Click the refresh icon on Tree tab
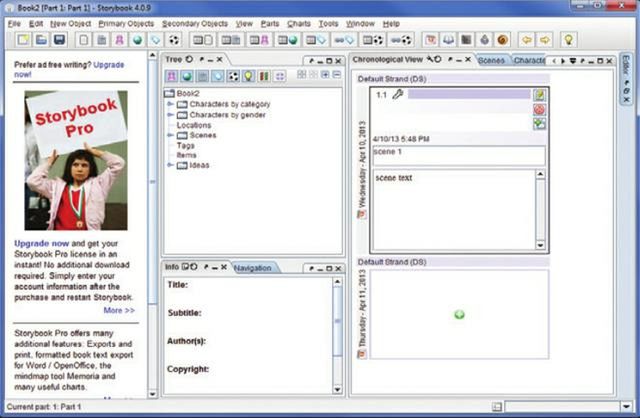 tap(189, 59)
